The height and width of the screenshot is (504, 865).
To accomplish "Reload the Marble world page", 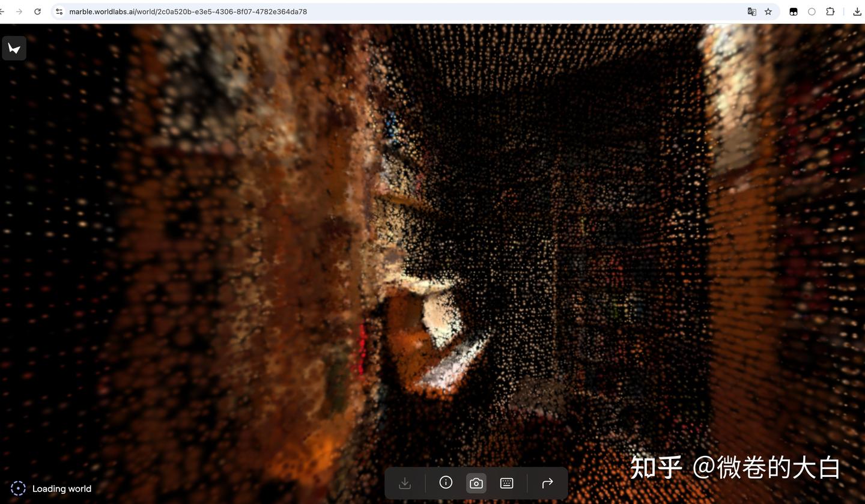I will pyautogui.click(x=37, y=11).
